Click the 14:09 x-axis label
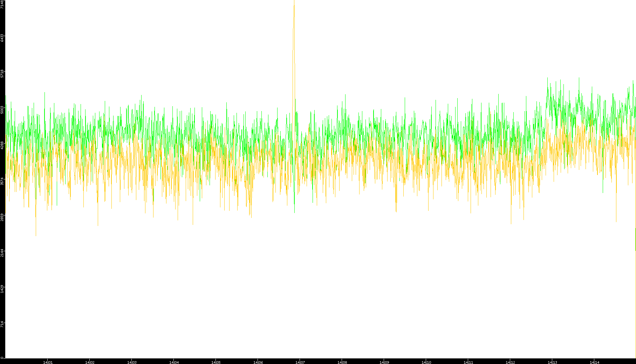636x364 pixels. click(384, 362)
